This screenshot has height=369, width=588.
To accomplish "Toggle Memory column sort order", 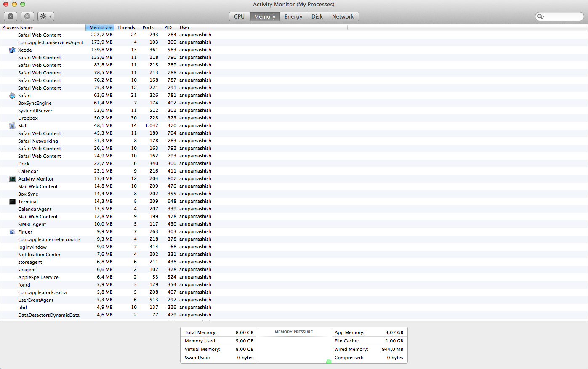I will (100, 27).
